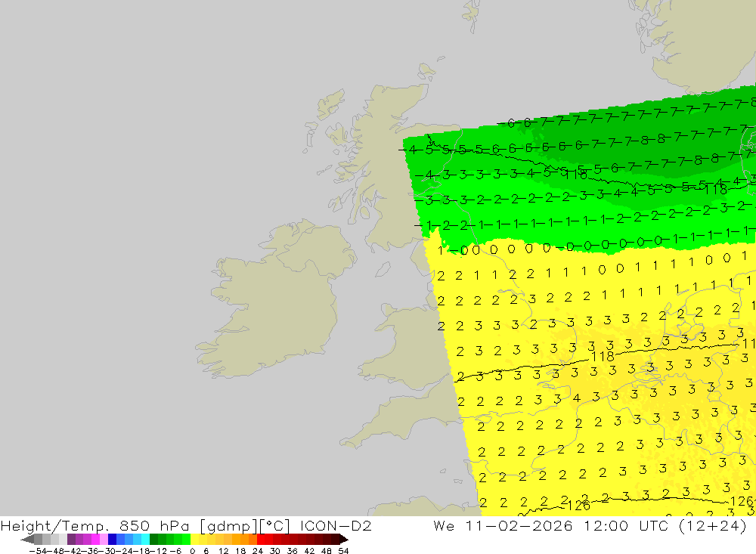Click the (12+24) forecast step label
The height and width of the screenshot is (554, 756).
(x=712, y=525)
